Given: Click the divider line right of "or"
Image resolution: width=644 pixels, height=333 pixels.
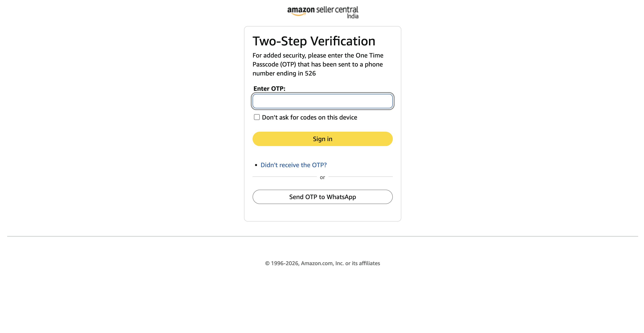Looking at the screenshot, I should (x=360, y=177).
